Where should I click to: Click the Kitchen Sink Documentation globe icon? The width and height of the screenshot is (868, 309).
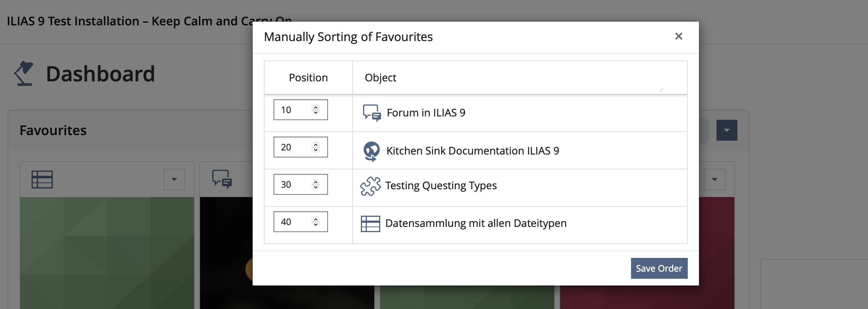pyautogui.click(x=371, y=151)
